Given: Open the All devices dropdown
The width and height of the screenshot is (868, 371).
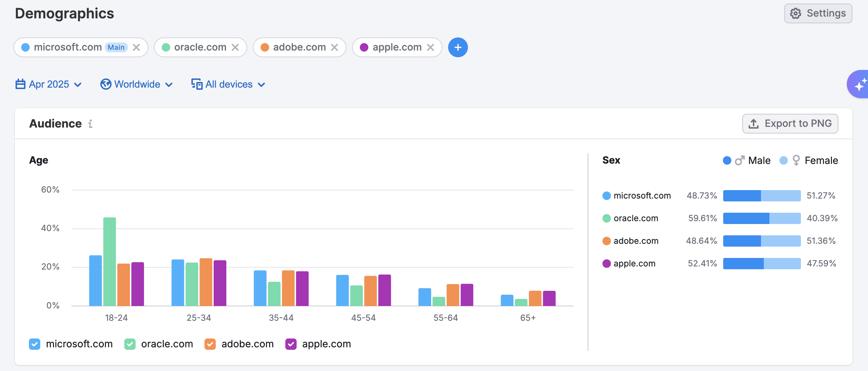Looking at the screenshot, I should 228,84.
